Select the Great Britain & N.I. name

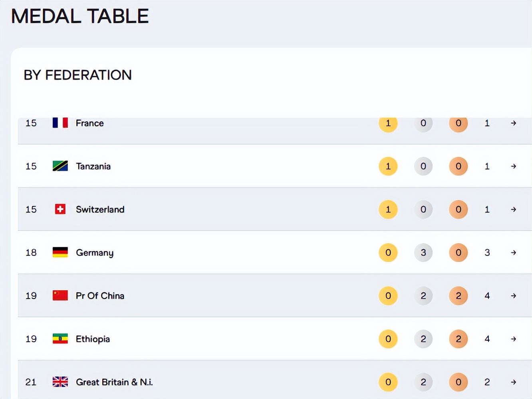click(x=114, y=382)
